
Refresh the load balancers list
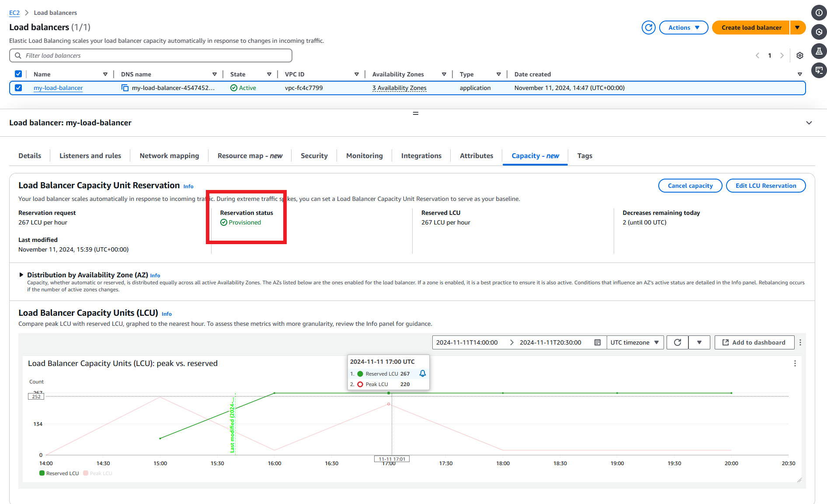tap(649, 28)
